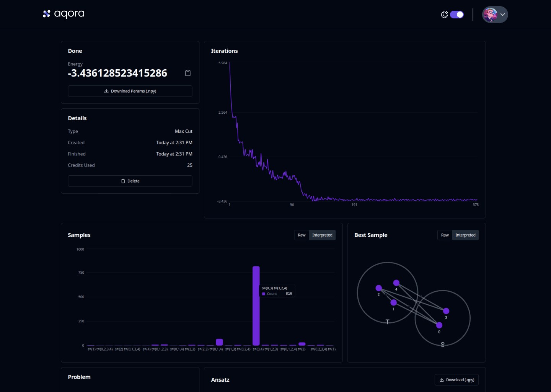This screenshot has width=551, height=392.
Task: Switch Samples view to Interpreted
Action: coord(322,235)
